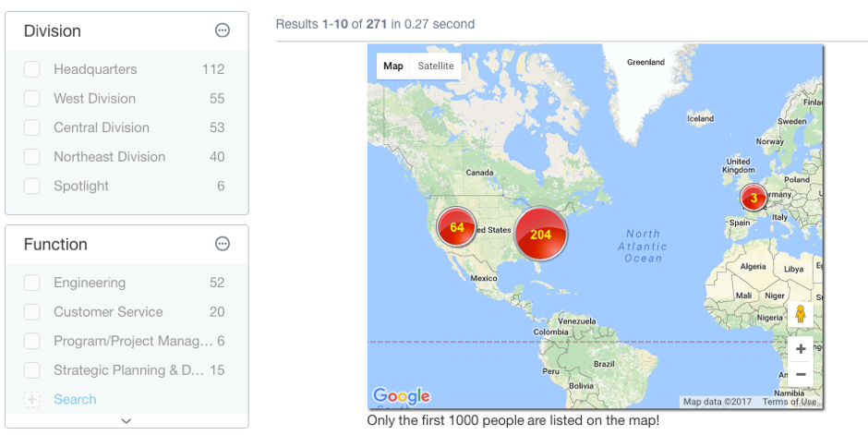
Task: Open the Division facet options menu icon
Action: tap(222, 30)
